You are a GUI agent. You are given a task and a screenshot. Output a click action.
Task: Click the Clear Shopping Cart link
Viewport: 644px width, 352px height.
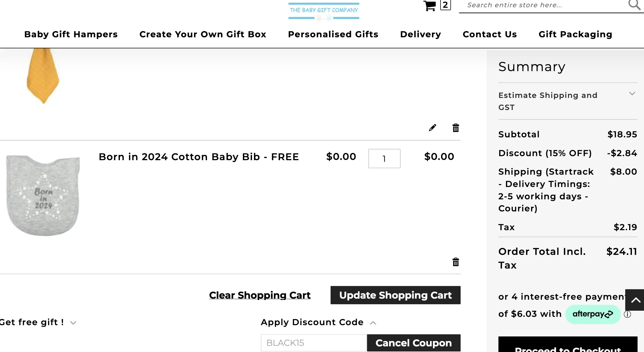click(260, 295)
